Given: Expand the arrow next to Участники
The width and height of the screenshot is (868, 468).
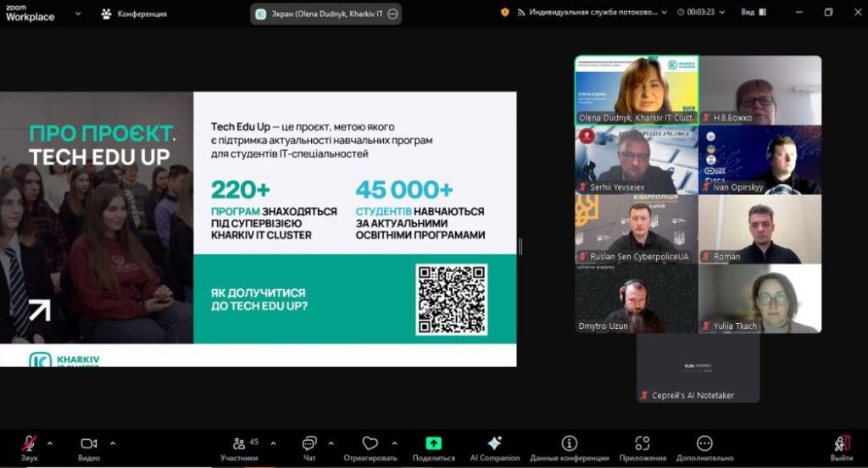Looking at the screenshot, I should coord(273,443).
